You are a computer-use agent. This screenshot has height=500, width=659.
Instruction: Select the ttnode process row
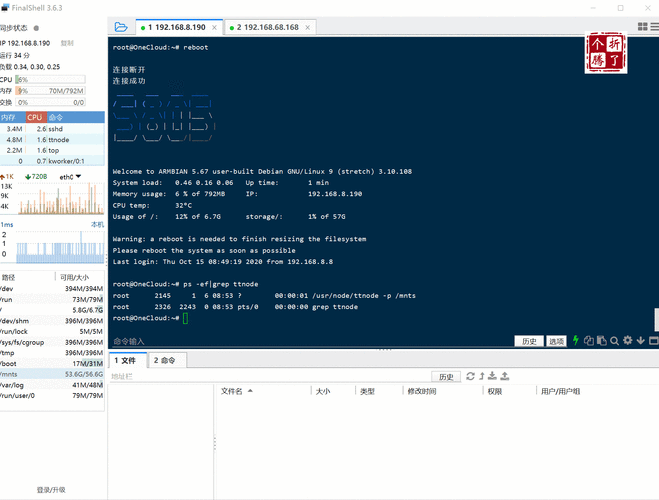point(52,140)
